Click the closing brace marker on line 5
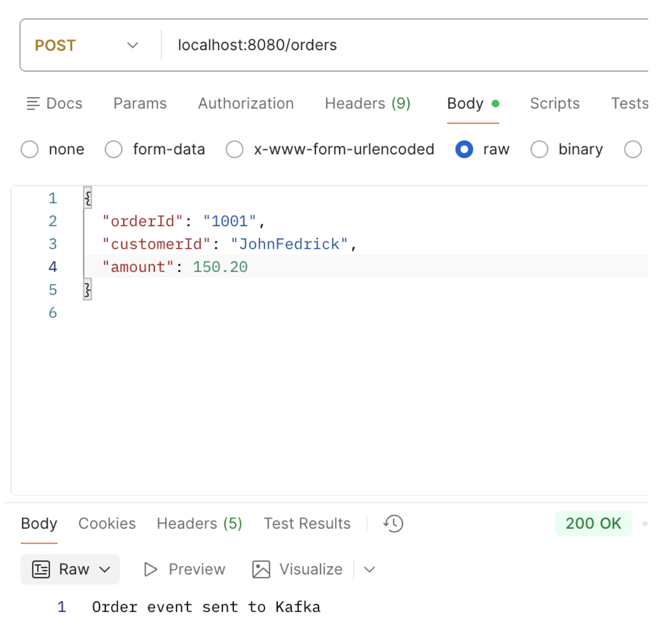The height and width of the screenshot is (641, 672). tap(87, 290)
